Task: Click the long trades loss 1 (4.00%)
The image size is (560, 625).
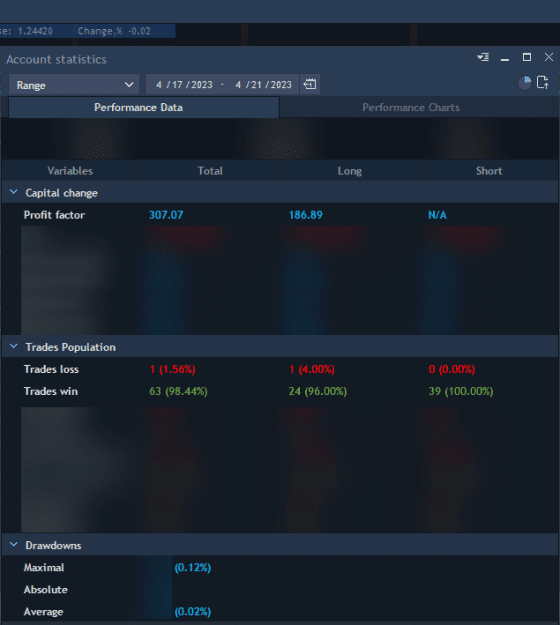Action: (x=312, y=369)
